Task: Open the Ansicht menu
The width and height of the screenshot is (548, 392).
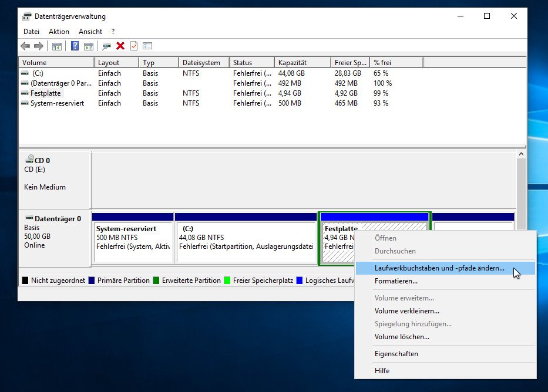Action: tap(90, 32)
